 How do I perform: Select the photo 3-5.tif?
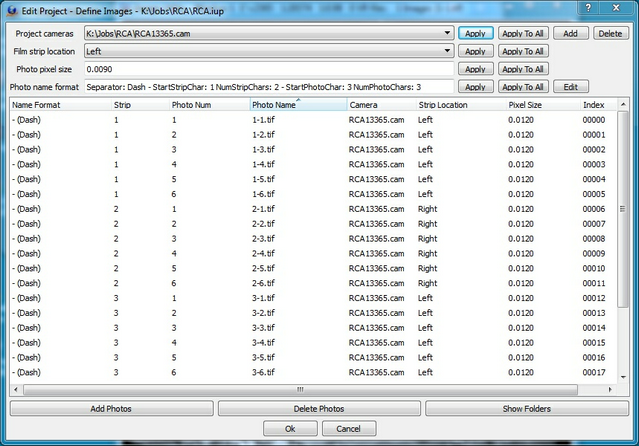point(263,358)
